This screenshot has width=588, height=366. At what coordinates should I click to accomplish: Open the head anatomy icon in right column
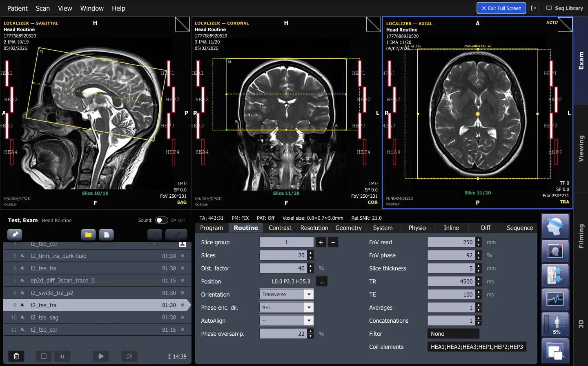click(555, 226)
